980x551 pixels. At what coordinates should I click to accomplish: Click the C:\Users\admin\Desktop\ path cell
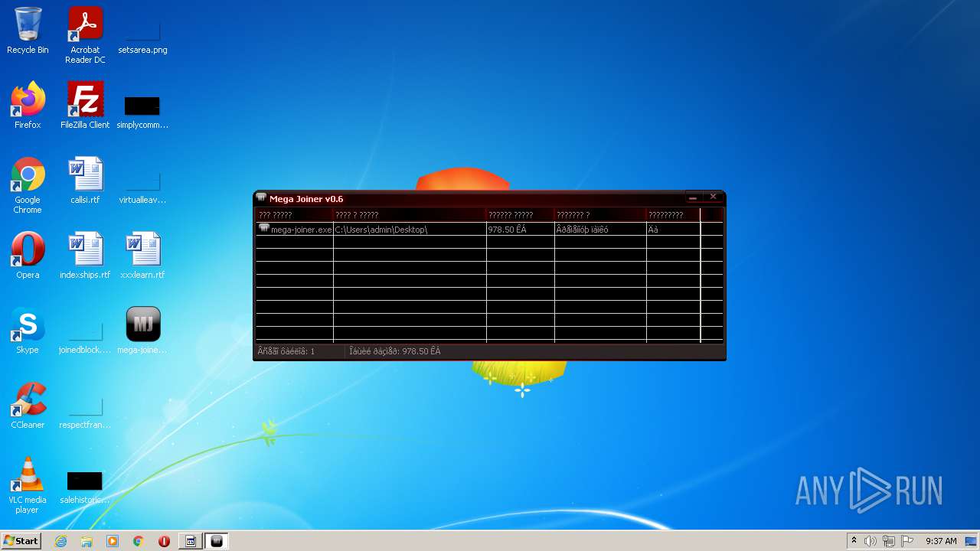[410, 229]
